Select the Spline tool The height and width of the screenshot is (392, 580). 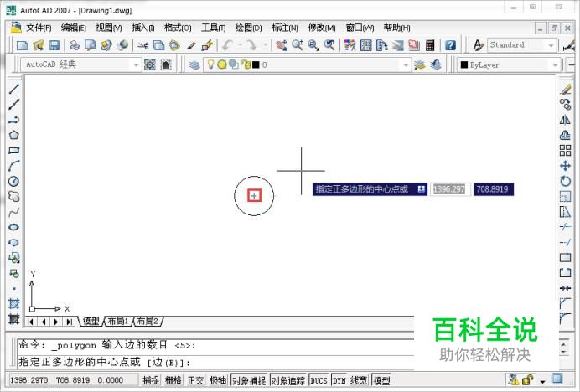13,212
